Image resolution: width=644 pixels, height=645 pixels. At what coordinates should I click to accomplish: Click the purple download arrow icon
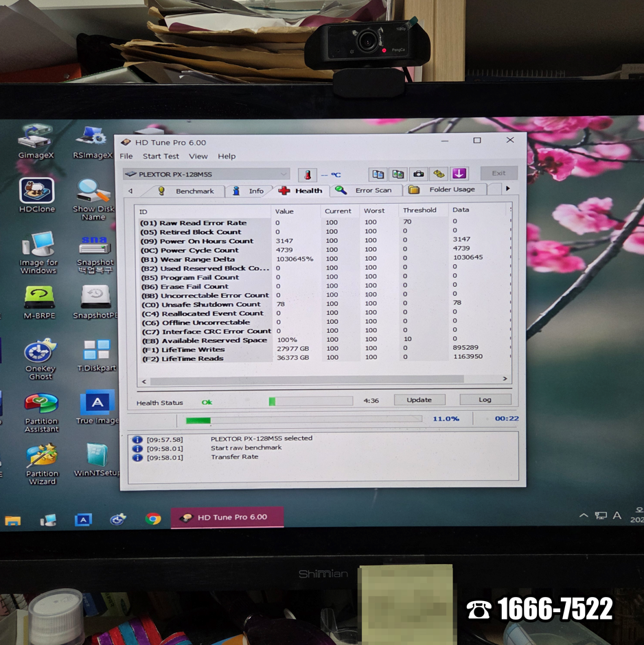pyautogui.click(x=459, y=173)
